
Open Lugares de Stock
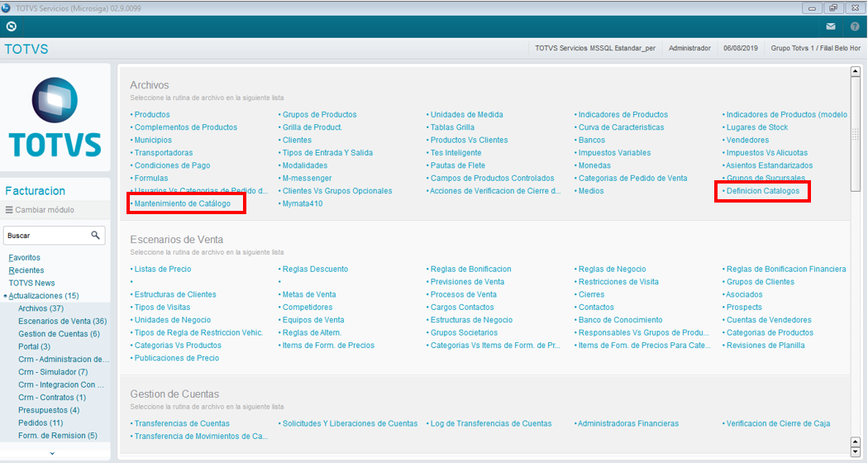tap(757, 127)
